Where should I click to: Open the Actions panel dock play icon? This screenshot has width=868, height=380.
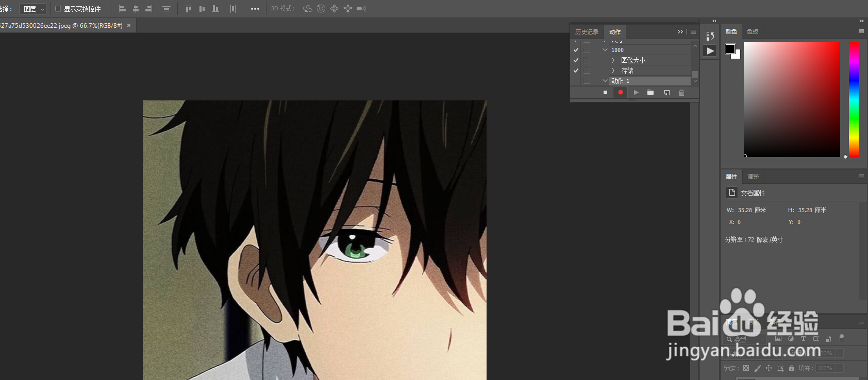710,51
